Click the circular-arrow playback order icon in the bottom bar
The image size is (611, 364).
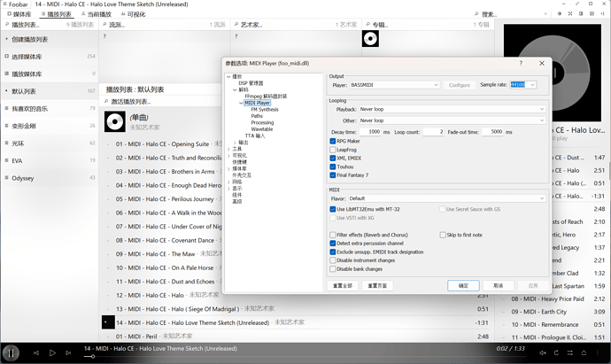(556, 353)
